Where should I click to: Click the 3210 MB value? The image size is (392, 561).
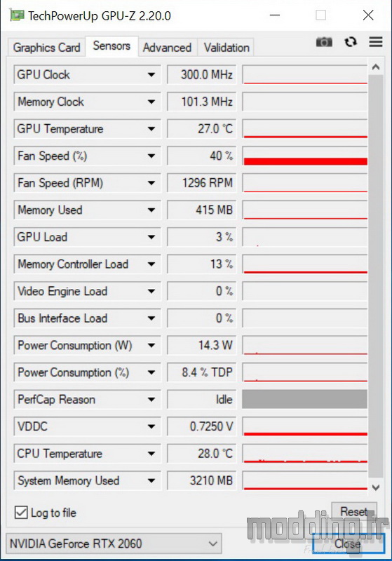(x=202, y=480)
